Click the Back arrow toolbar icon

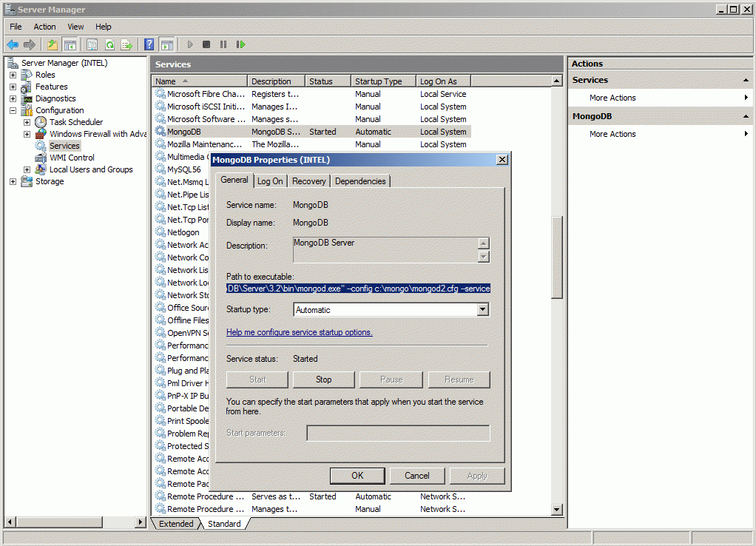pos(13,45)
